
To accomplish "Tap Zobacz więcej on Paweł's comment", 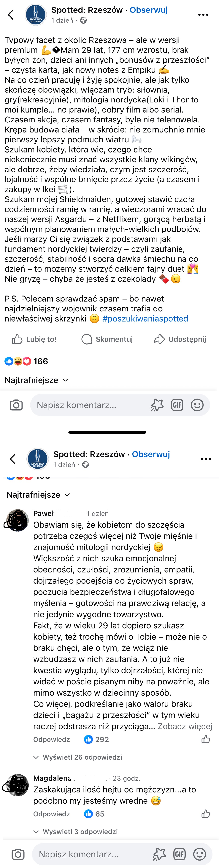I will (x=185, y=726).
